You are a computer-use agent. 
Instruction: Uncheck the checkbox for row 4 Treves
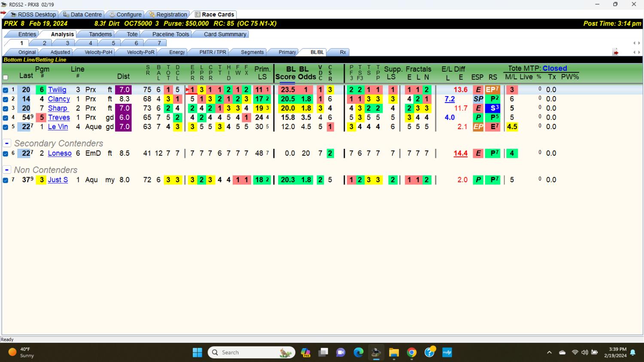pos(6,118)
